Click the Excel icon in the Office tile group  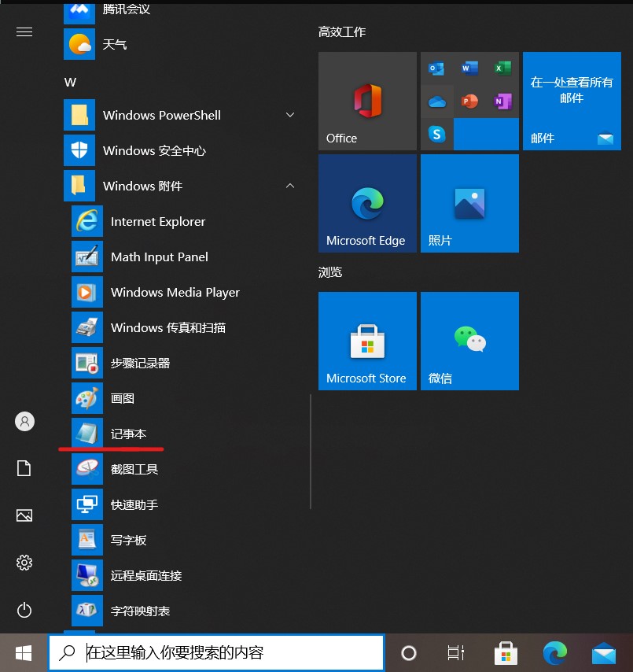pyautogui.click(x=502, y=68)
